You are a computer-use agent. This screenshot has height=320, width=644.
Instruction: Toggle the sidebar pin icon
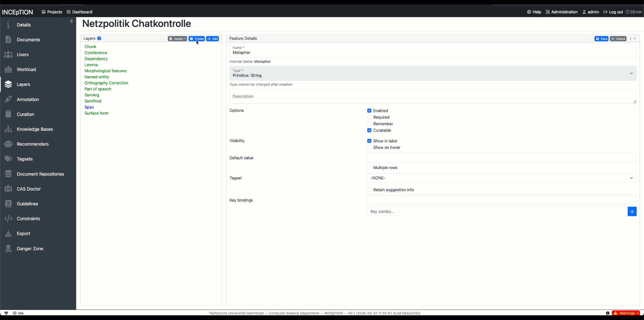point(71,21)
